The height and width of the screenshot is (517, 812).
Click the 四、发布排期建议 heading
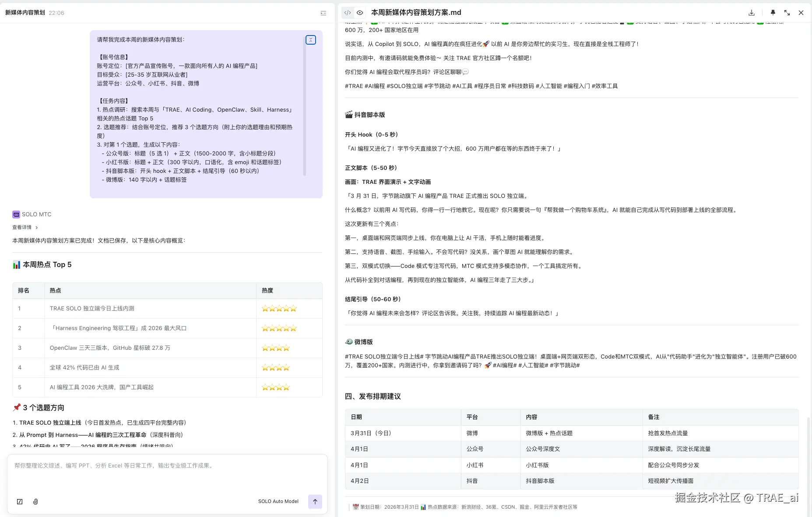click(x=373, y=396)
